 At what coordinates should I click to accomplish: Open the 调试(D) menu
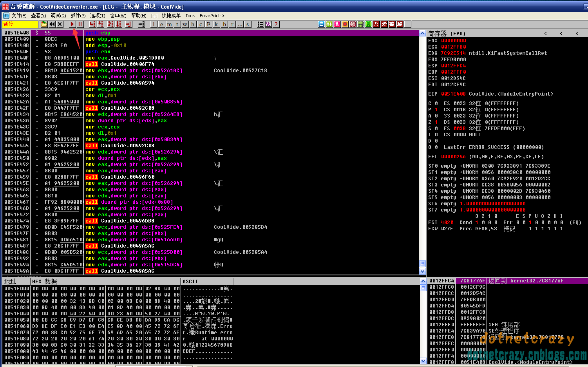pos(58,16)
